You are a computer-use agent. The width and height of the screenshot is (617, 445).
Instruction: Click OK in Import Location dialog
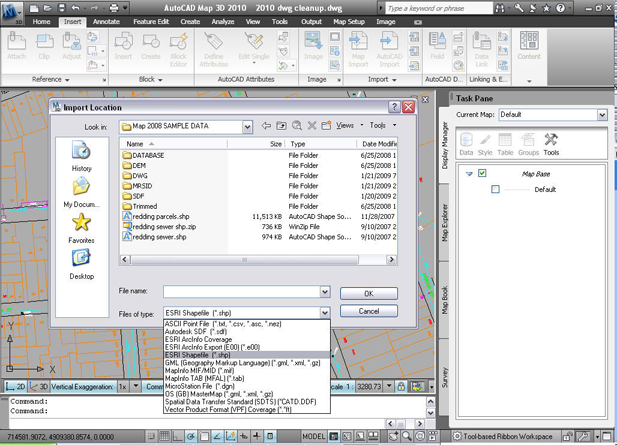(x=369, y=294)
